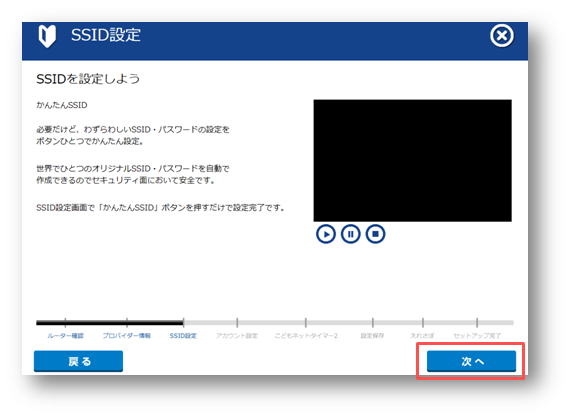Click the black video preview area
The height and width of the screenshot is (417, 570).
point(413,160)
